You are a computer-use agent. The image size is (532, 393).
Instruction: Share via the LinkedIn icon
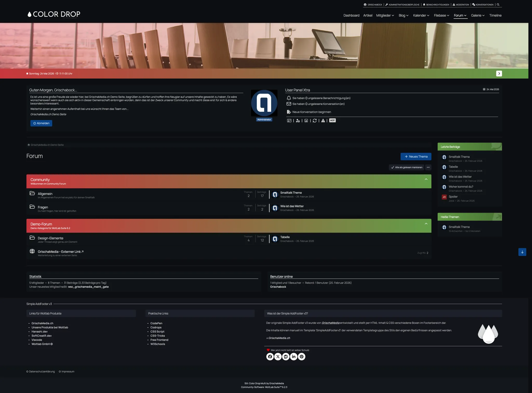coord(294,357)
